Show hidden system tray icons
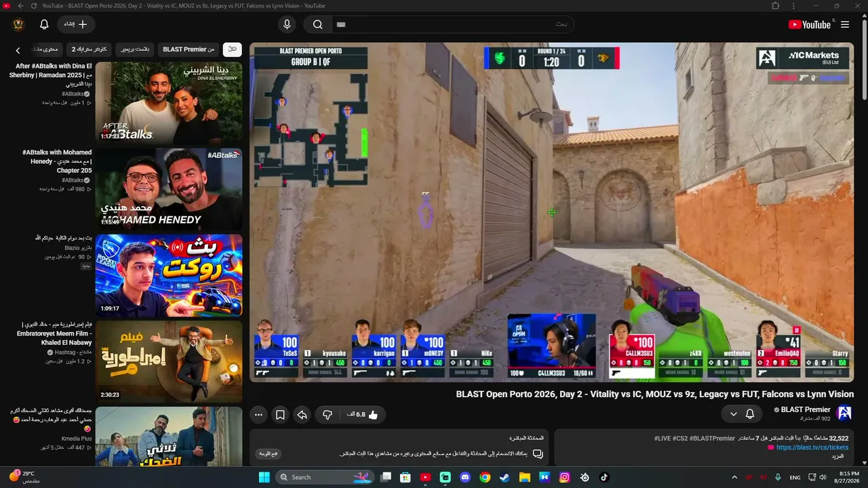 click(x=735, y=477)
